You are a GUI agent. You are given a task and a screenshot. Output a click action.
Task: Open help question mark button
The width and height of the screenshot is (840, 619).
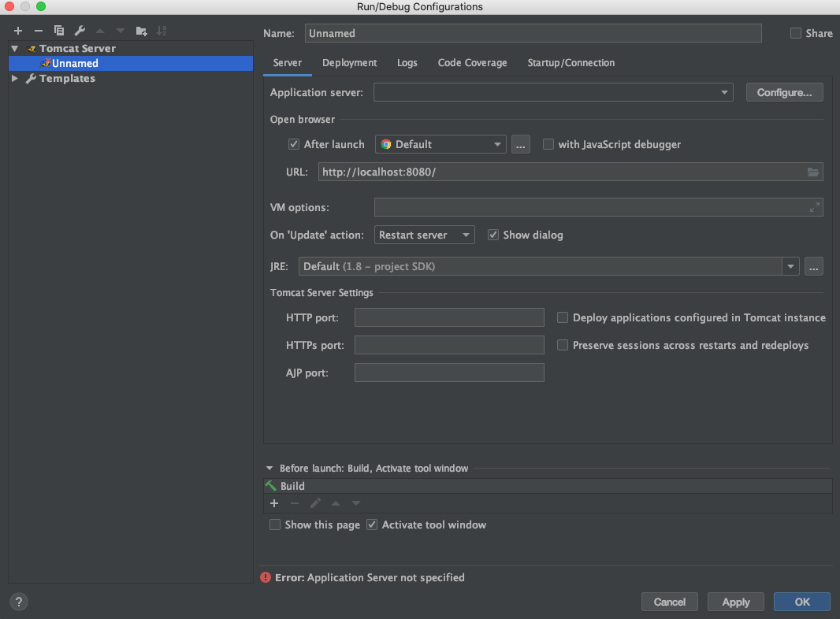point(19,602)
